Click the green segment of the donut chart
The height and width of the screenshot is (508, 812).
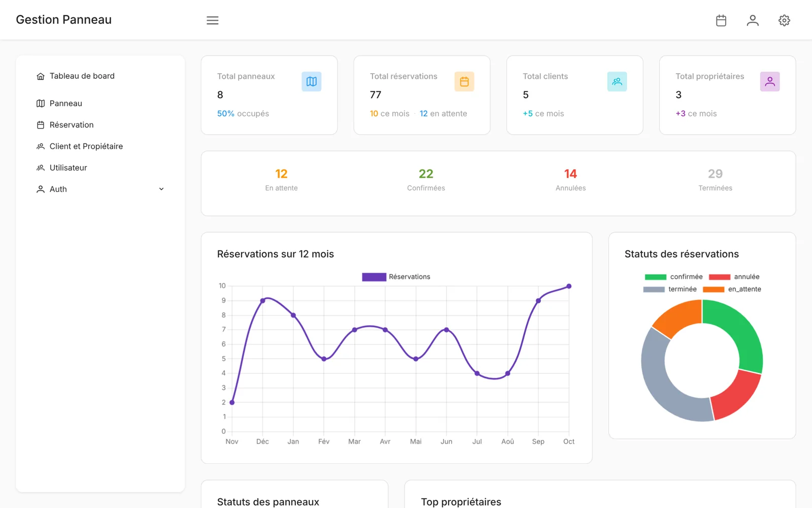[741, 331]
